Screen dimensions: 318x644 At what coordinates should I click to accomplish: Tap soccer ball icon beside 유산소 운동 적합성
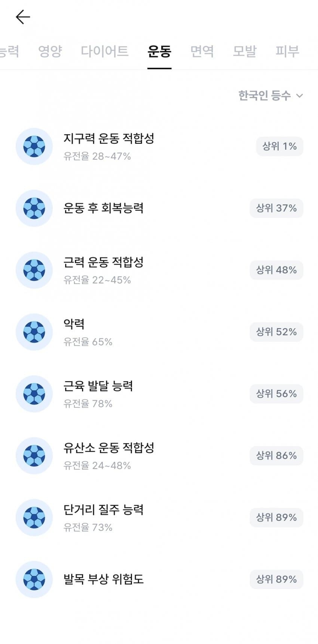tap(34, 456)
